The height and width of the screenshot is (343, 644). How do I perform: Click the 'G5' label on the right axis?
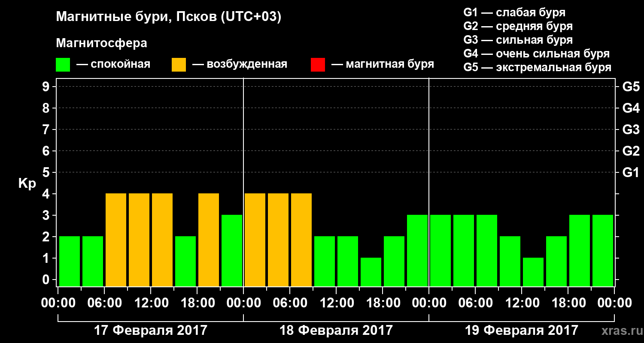631,87
